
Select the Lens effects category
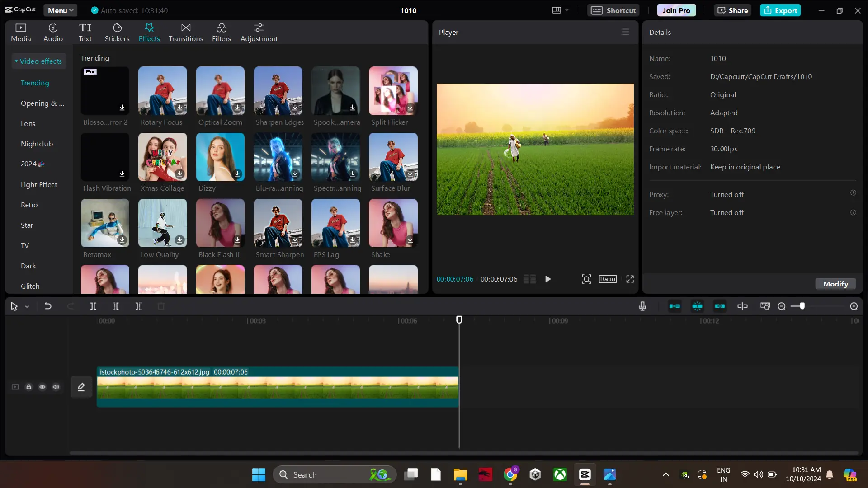(x=28, y=123)
